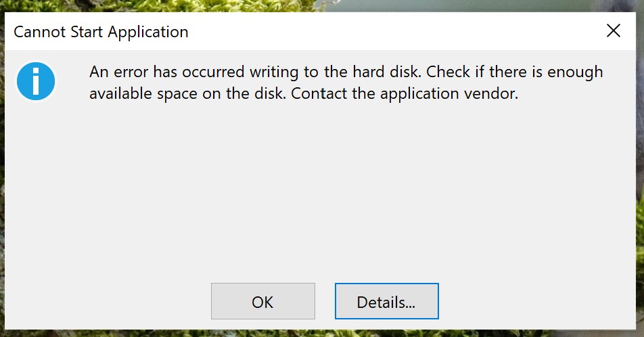The width and height of the screenshot is (644, 337).
Task: Click the "An error has occurred" text
Action: 166,72
